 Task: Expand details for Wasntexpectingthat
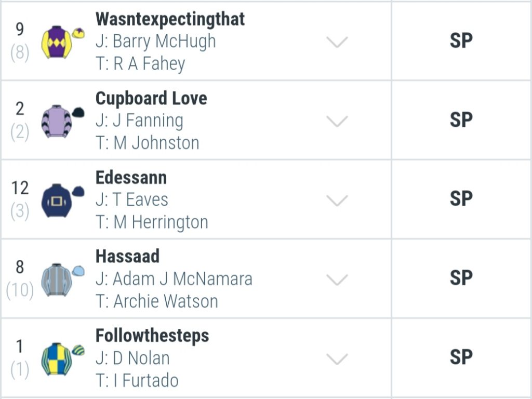(337, 42)
